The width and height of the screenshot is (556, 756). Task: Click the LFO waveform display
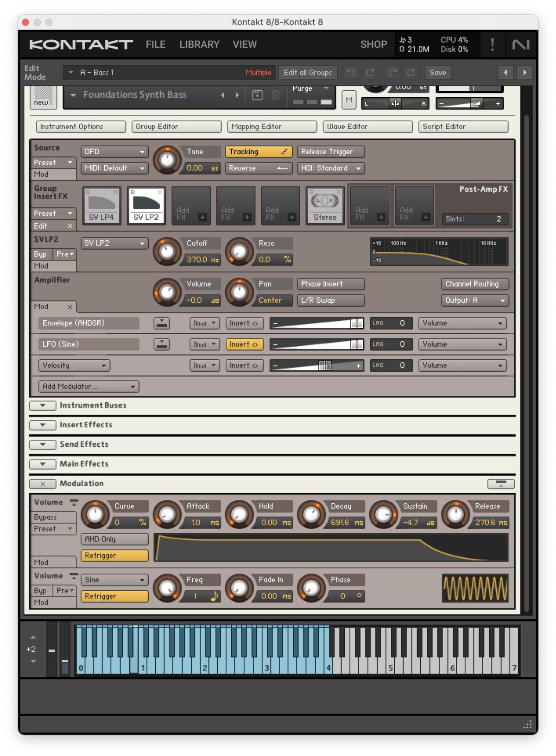click(x=475, y=588)
